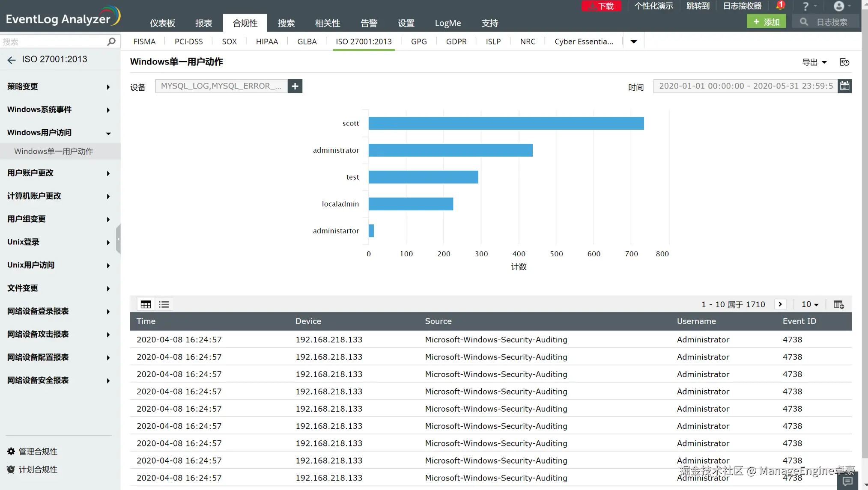Go to next page of results
The image size is (868, 490).
780,304
